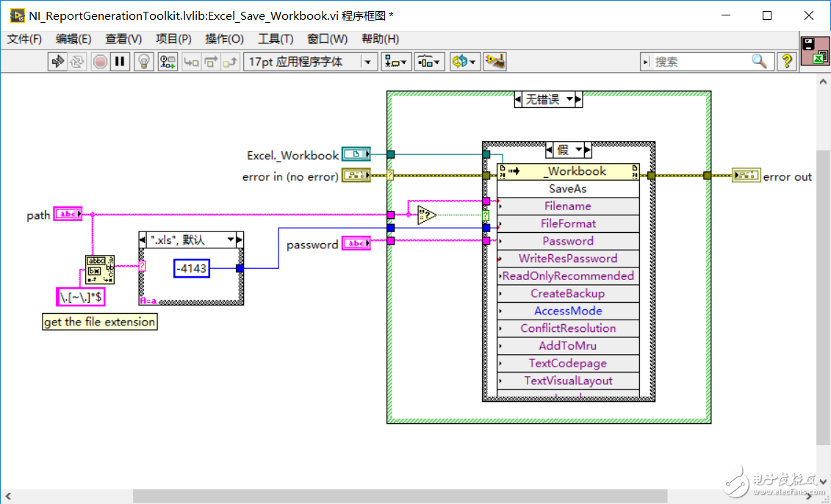Open the 无错误 case selector dropdown
The height and width of the screenshot is (504, 831).
(569, 99)
